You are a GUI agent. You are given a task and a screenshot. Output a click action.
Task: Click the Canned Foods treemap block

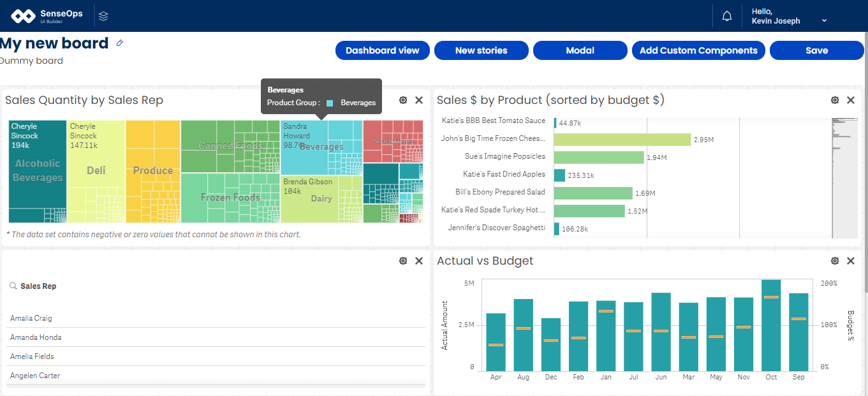(x=230, y=146)
